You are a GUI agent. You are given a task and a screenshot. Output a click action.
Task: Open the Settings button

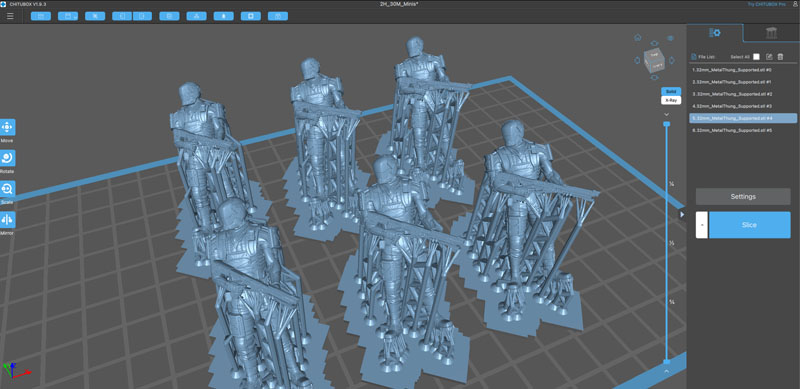click(x=743, y=197)
